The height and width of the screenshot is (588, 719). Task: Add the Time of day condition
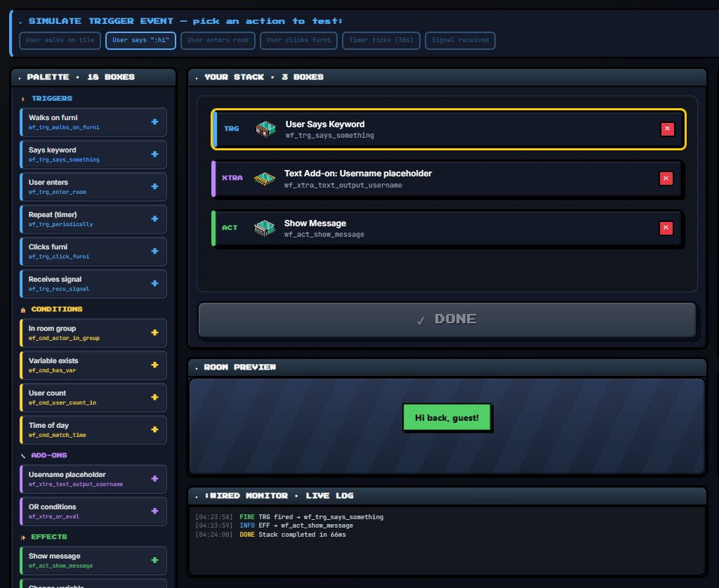154,430
